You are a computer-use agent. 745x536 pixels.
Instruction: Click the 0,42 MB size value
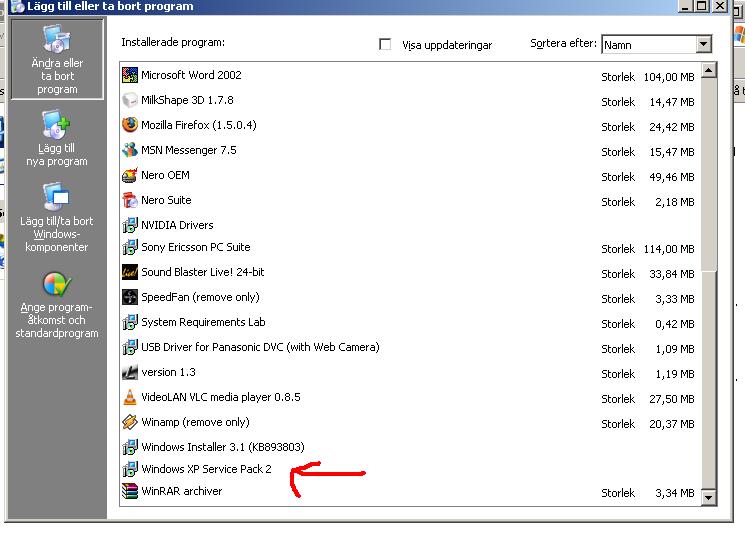click(675, 324)
